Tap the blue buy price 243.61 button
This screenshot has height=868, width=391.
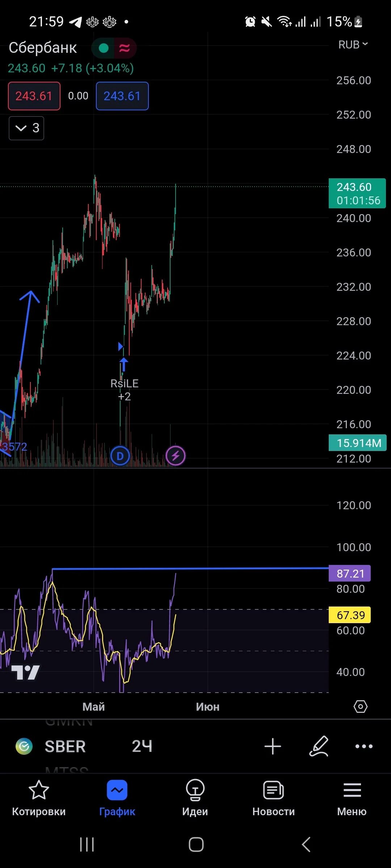click(122, 96)
